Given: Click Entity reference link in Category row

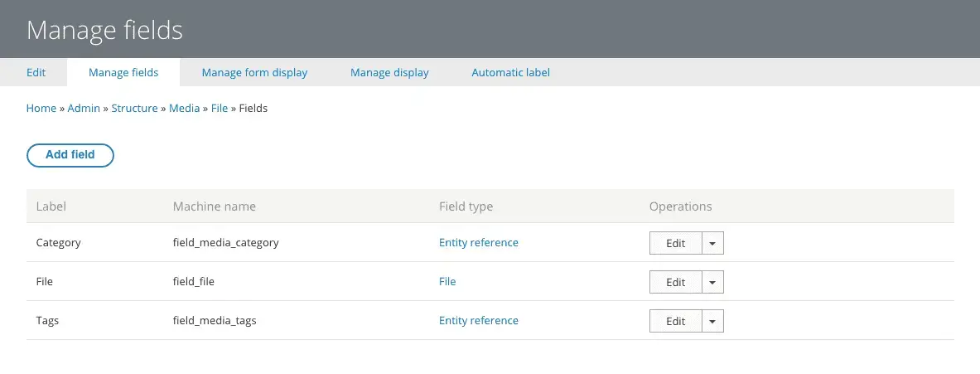Looking at the screenshot, I should pos(478,242).
